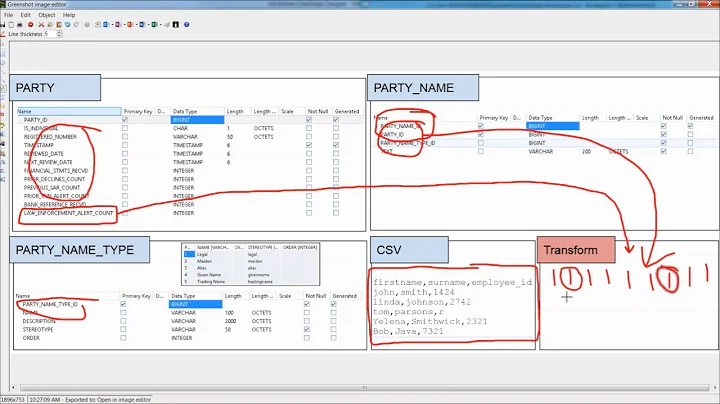720x404 pixels.
Task: Cut selected object with red X icon
Action: [x=41, y=25]
